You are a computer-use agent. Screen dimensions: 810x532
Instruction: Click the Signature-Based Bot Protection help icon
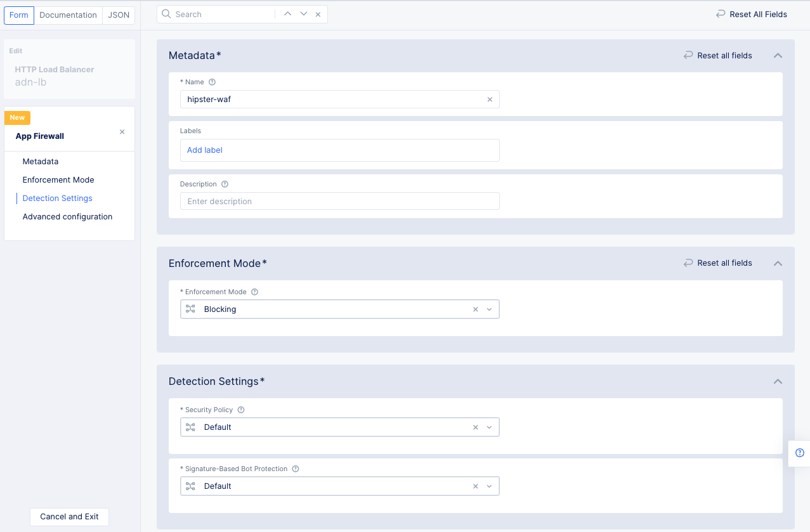tap(295, 469)
